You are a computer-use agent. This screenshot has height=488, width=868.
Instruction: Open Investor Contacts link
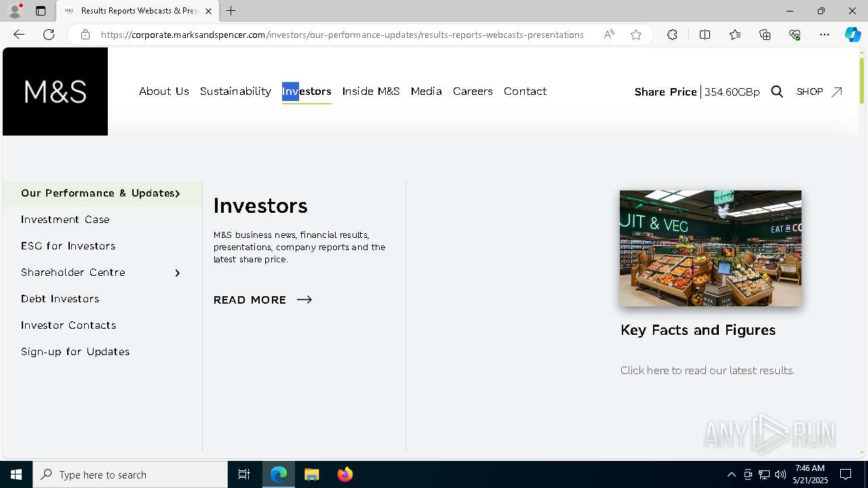tap(68, 325)
